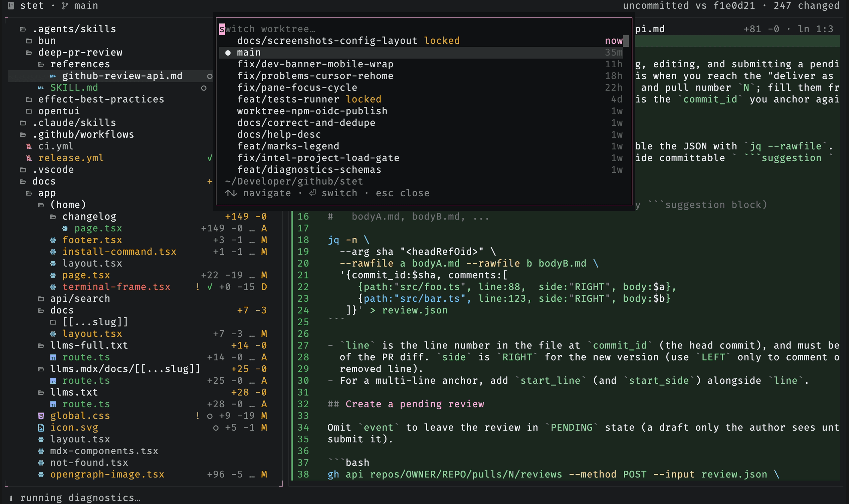849x504 pixels.
Task: Click the "running diagnostics…" status message
Action: click(x=80, y=498)
